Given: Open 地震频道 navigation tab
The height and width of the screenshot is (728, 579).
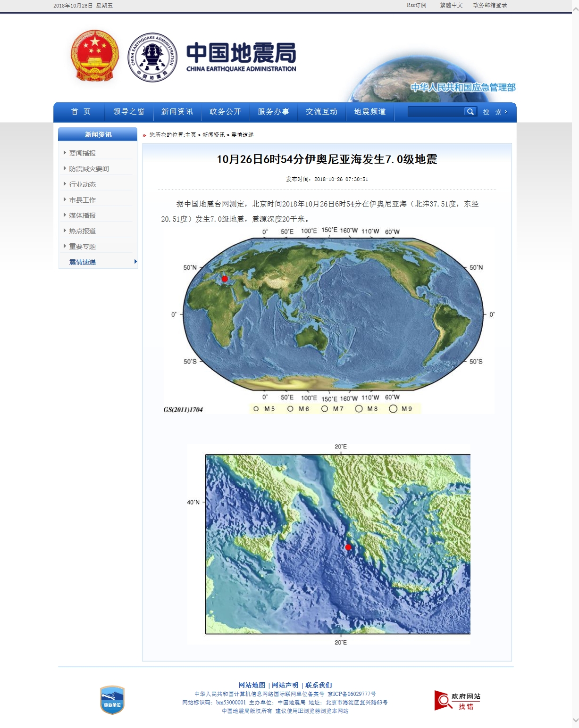Looking at the screenshot, I should coord(370,112).
